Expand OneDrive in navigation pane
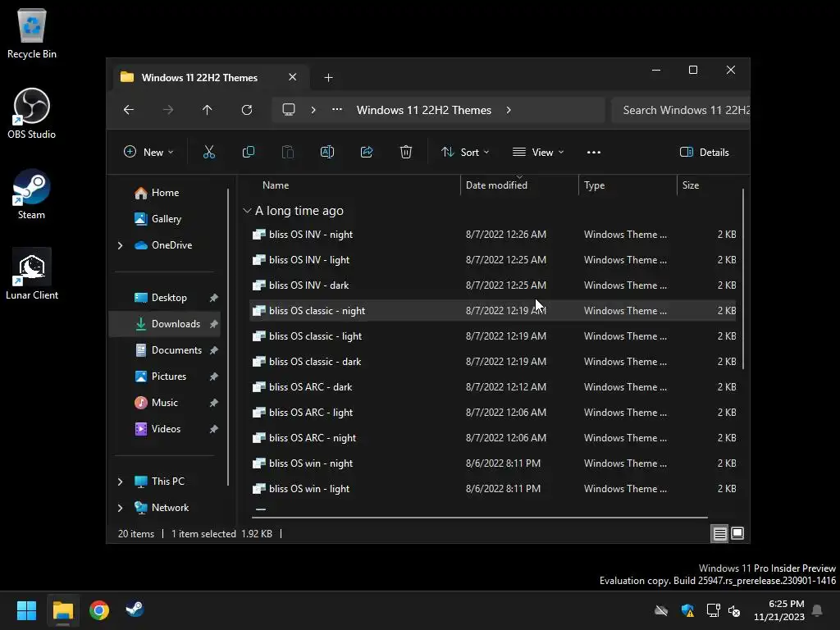This screenshot has height=630, width=840. (x=120, y=245)
